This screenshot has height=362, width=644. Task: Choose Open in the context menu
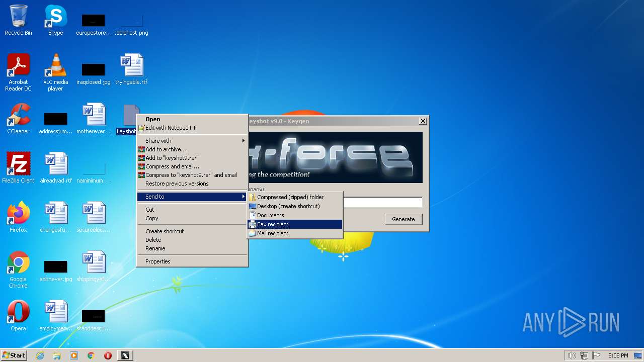[192, 119]
